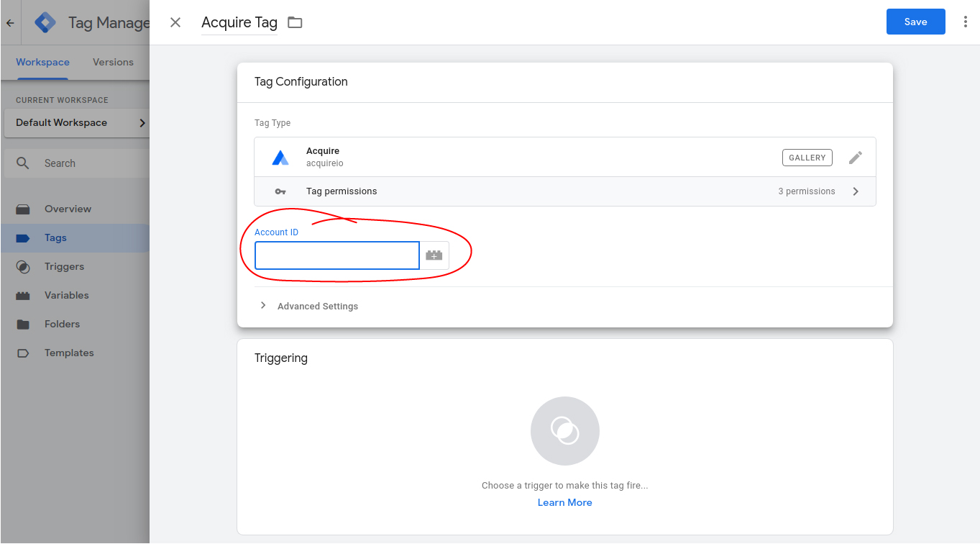Viewport: 980px width, 544px height.
Task: Select the Workspace tab
Action: click(42, 63)
